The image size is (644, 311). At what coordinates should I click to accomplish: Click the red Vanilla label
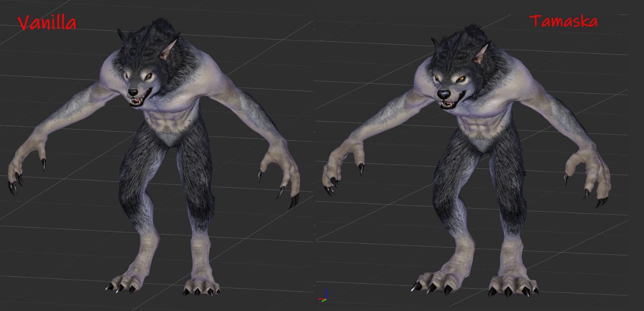(x=47, y=23)
